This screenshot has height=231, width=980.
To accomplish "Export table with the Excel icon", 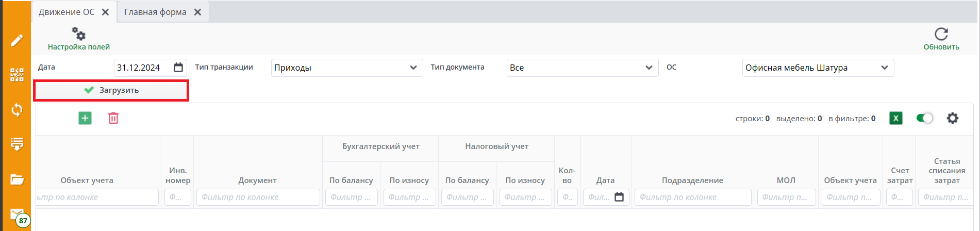I will pyautogui.click(x=896, y=118).
